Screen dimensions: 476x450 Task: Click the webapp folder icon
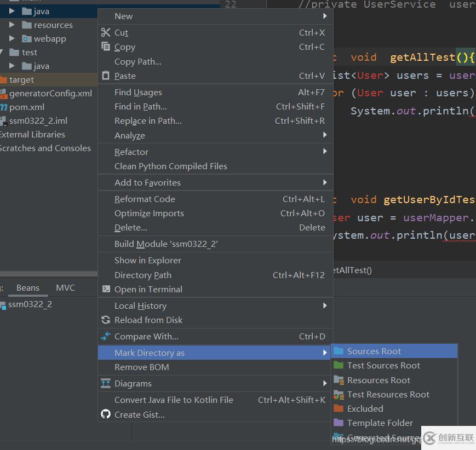pos(27,39)
